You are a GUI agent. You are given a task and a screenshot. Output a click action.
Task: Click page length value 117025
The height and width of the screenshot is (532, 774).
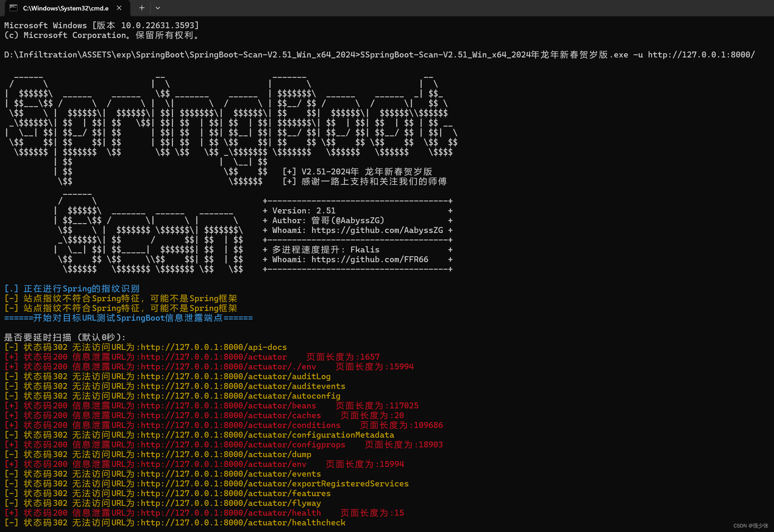point(404,406)
